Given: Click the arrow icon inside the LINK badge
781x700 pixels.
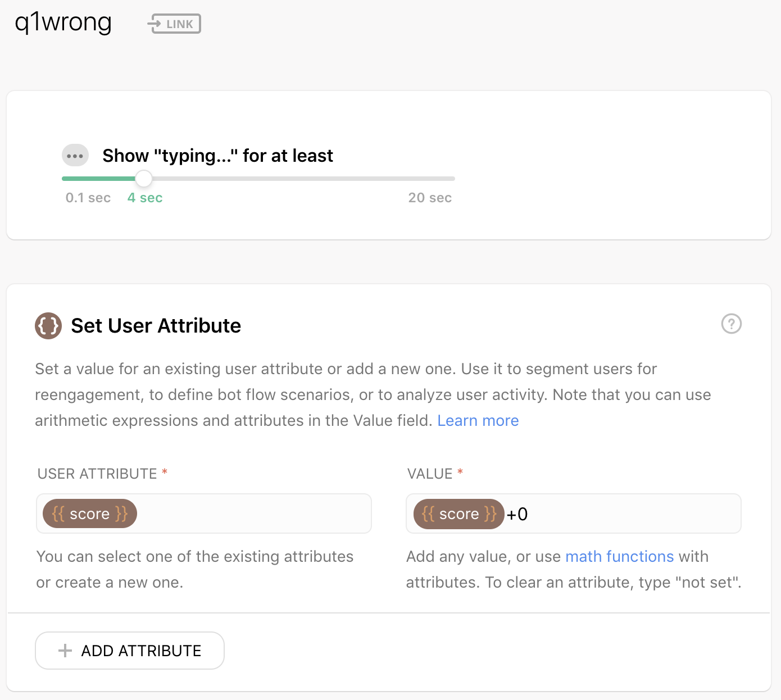Looking at the screenshot, I should pos(155,24).
